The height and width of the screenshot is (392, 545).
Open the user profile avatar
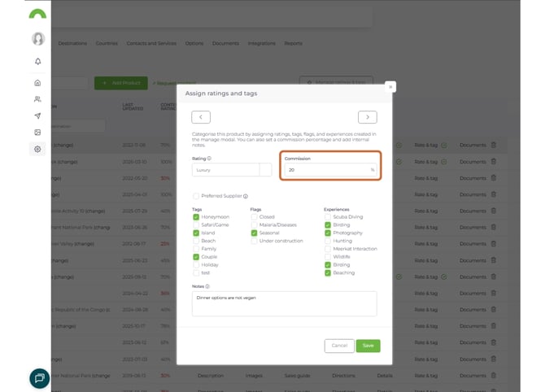(38, 38)
